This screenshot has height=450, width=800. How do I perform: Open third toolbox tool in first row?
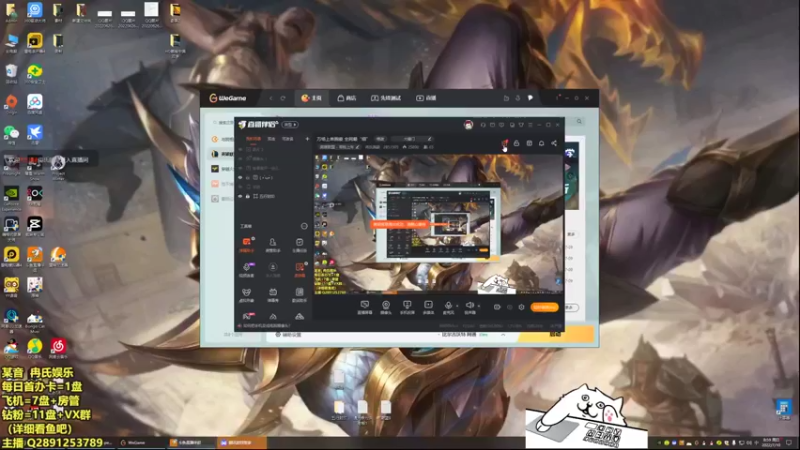(x=299, y=244)
